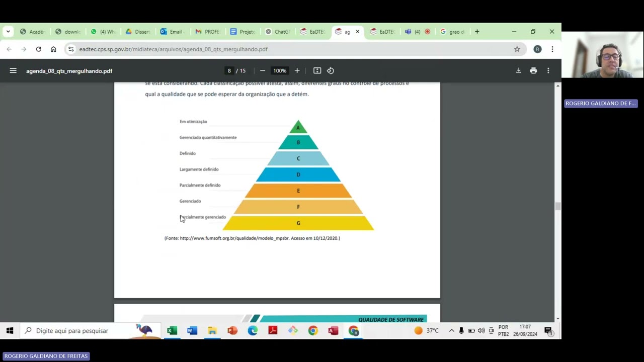Click the taskbar search box
Screen dimensions: 644x362
[91, 330]
